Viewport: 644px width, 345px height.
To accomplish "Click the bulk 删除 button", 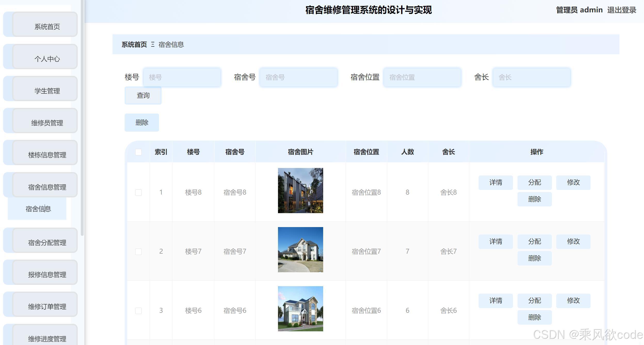I will (141, 122).
